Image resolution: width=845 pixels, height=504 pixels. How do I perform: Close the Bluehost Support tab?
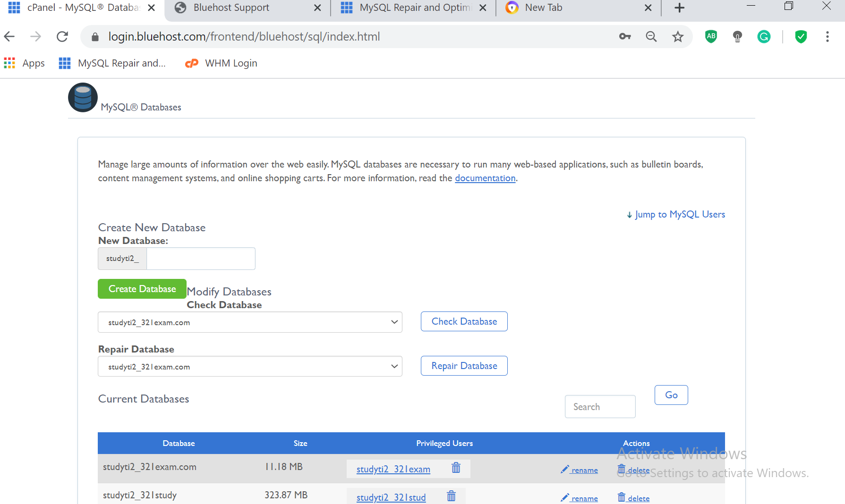click(317, 8)
